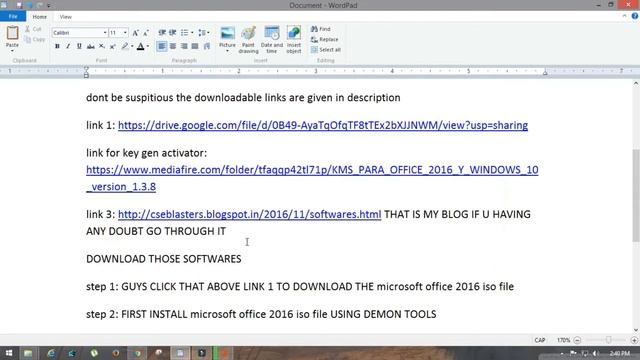The image size is (640, 360).
Task: Insert Date and time
Action: pyautogui.click(x=272, y=40)
